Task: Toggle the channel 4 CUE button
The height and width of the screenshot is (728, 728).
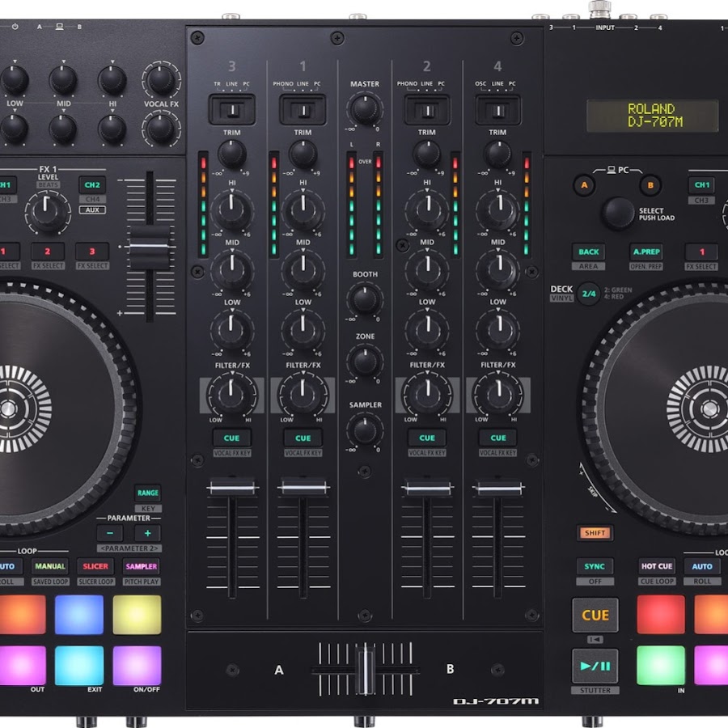Action: click(x=498, y=438)
